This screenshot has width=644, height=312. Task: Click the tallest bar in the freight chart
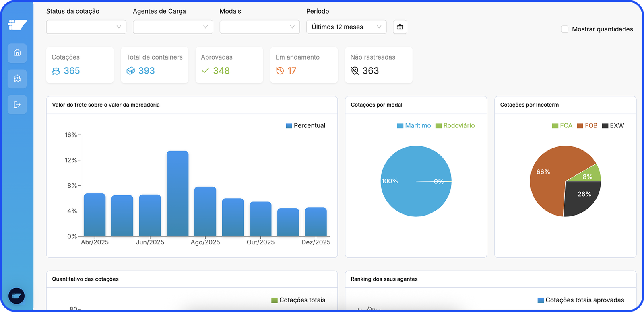[x=178, y=193]
